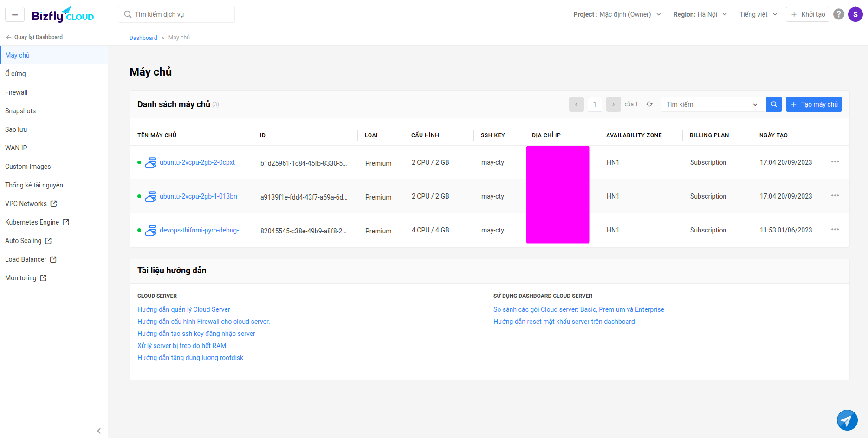Screen dimensions: 868x438
Task: Open the user avatar profile menu
Action: click(855, 14)
